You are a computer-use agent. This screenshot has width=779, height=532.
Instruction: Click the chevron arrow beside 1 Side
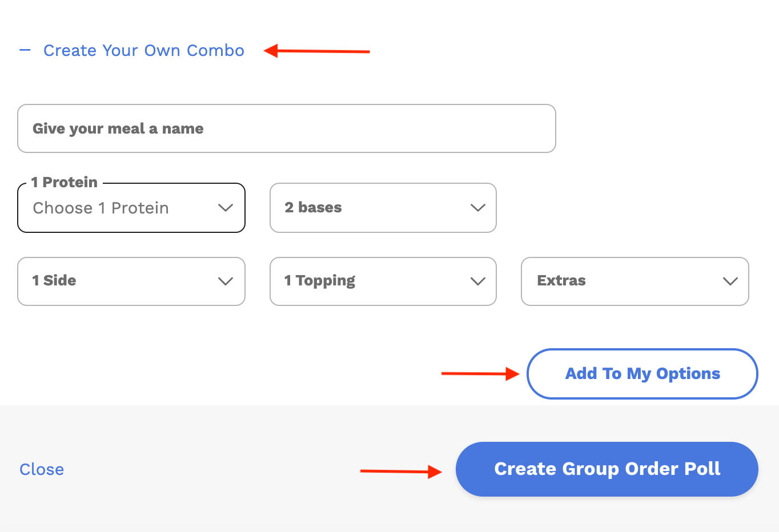click(226, 281)
